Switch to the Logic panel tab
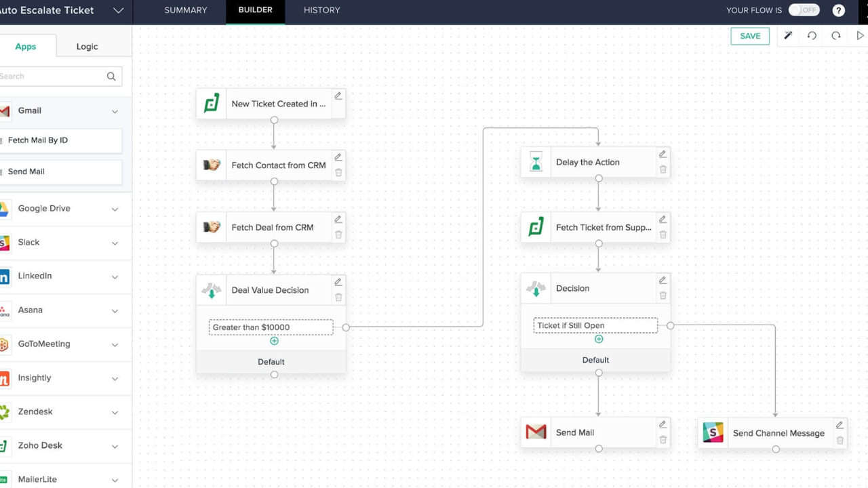The width and height of the screenshot is (868, 488). pyautogui.click(x=87, y=47)
